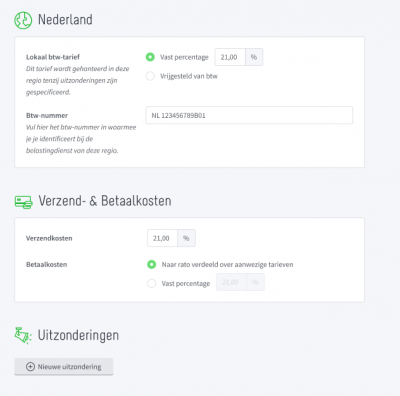Viewport: 400px width, 396px height.
Task: Click the greyed percent symbol in Betaalkosten
Action: pyautogui.click(x=255, y=282)
